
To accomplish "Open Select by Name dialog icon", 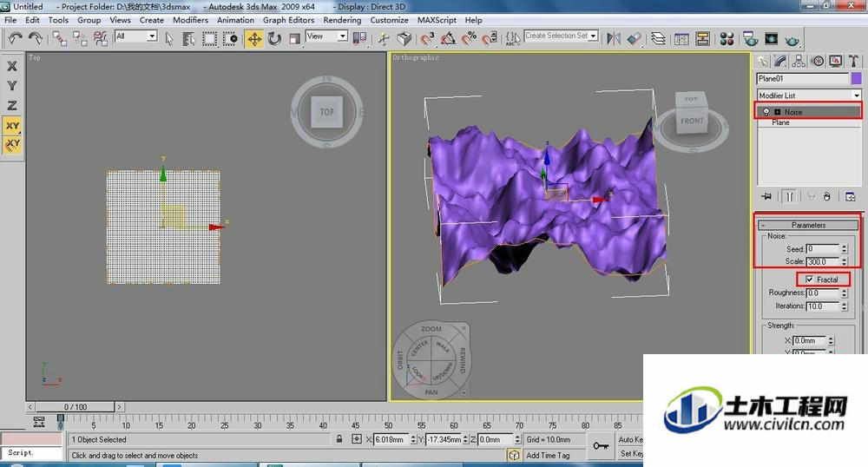I will [x=188, y=38].
